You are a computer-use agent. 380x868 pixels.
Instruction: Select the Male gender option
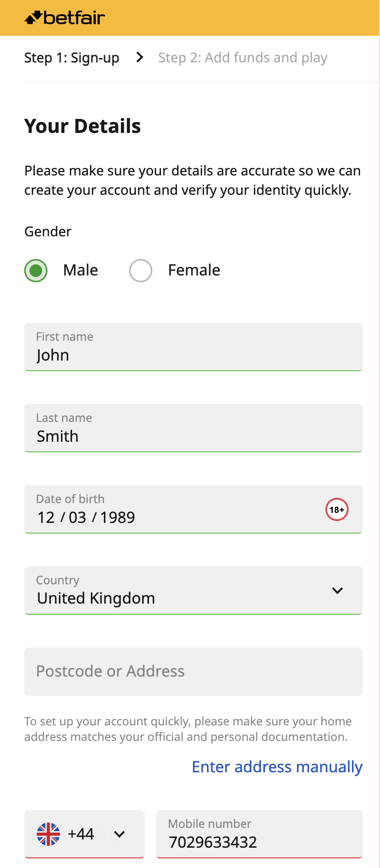point(36,271)
